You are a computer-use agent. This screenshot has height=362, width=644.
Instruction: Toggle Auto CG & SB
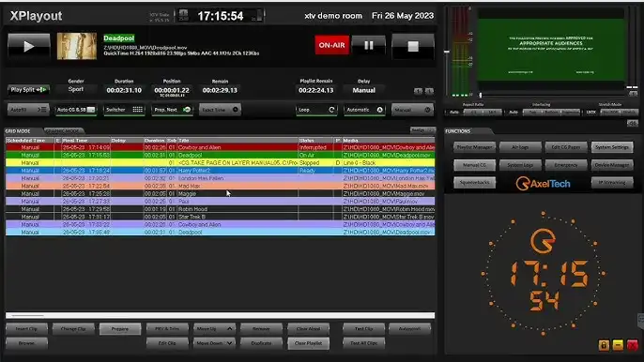click(76, 110)
